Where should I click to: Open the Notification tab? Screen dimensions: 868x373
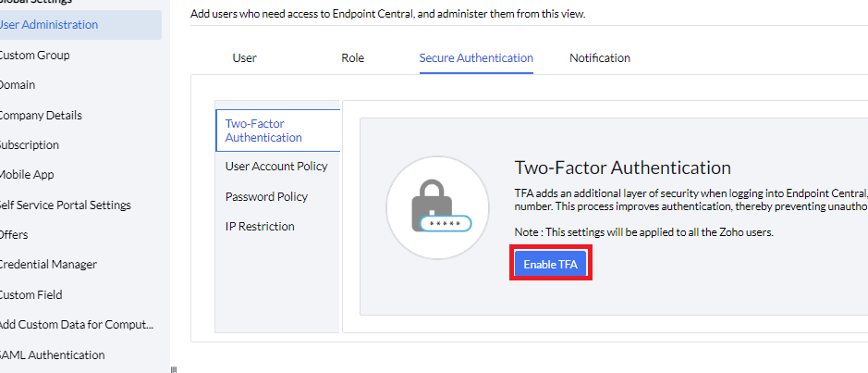coord(600,57)
